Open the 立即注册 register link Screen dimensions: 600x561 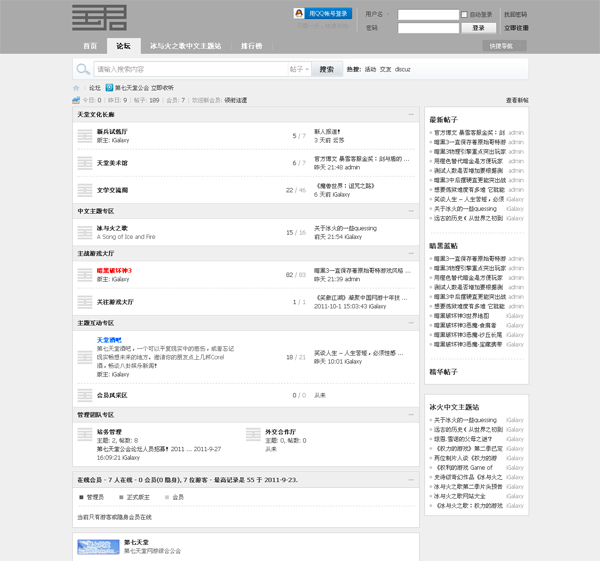click(x=516, y=28)
